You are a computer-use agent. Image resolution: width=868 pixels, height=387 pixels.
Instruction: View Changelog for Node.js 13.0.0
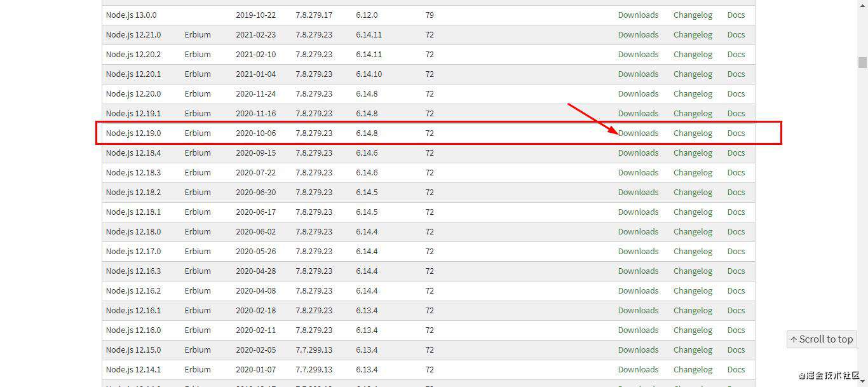point(693,15)
